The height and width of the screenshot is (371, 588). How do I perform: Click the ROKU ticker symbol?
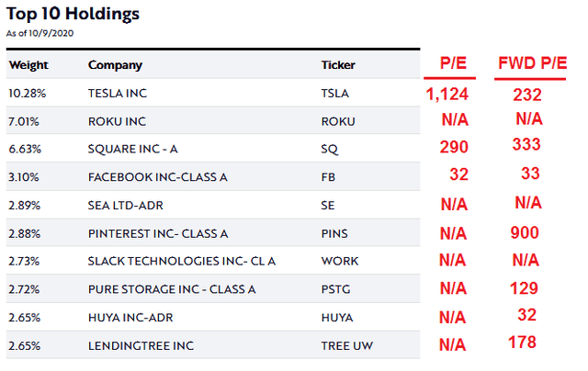[338, 121]
